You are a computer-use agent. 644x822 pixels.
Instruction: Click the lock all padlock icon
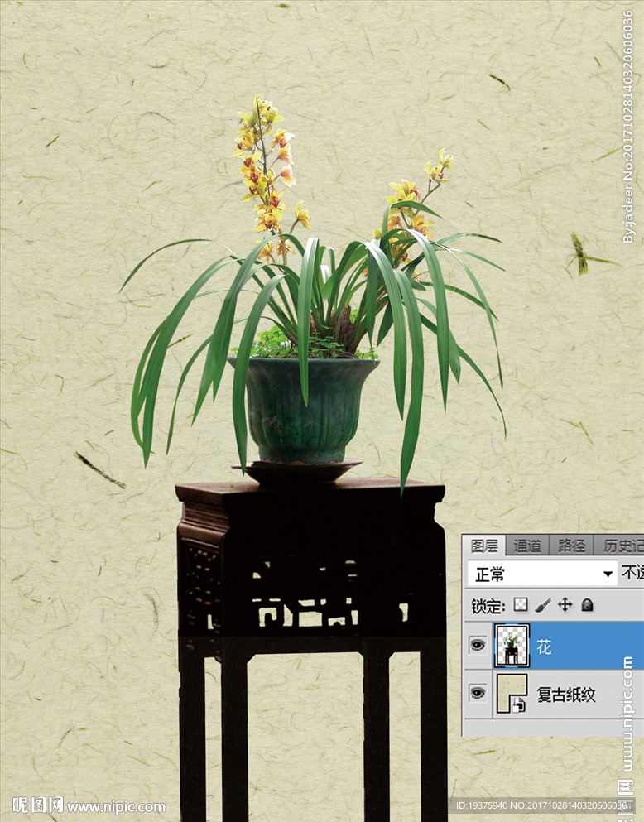(587, 605)
